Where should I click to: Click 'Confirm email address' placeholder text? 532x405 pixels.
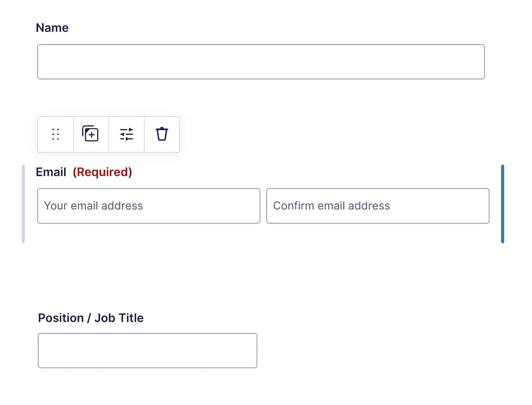(x=331, y=206)
